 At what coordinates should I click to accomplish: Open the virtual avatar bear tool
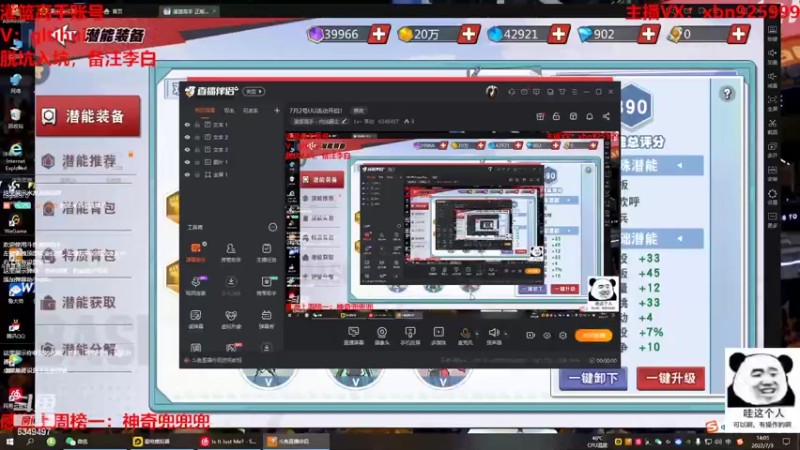(x=231, y=319)
